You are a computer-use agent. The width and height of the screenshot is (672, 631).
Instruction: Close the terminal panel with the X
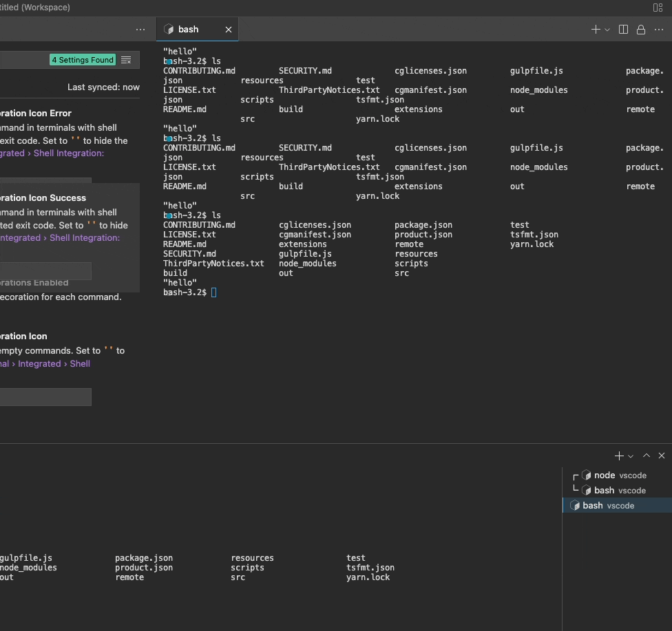[661, 455]
